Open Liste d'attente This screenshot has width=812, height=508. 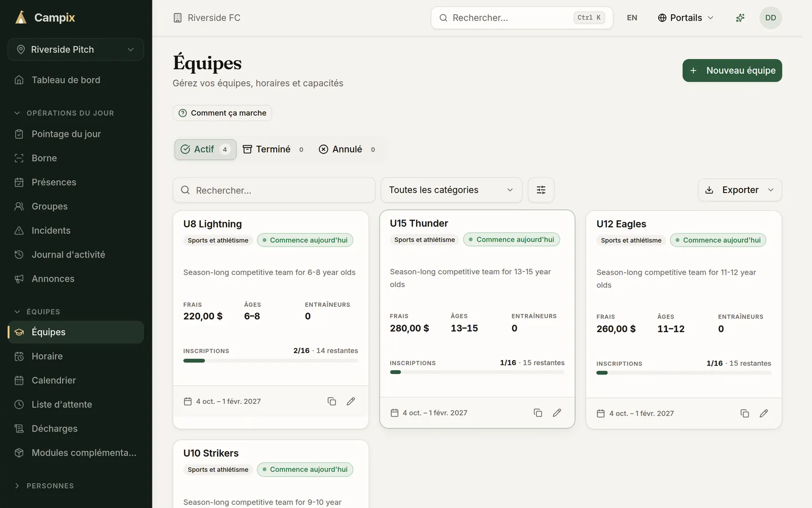76,404
